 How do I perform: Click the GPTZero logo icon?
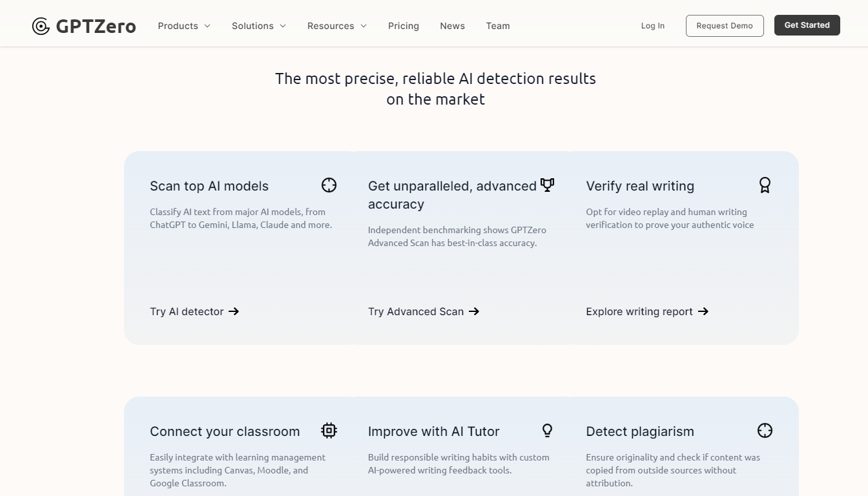[41, 26]
